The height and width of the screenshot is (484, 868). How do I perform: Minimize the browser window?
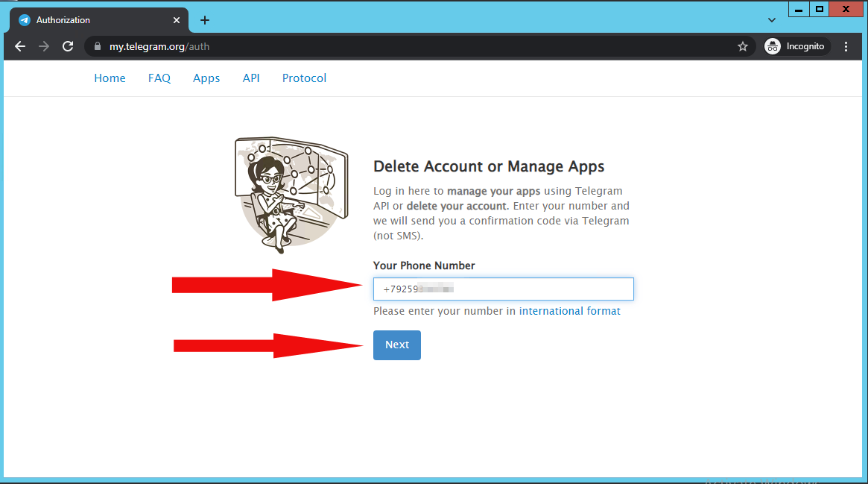pyautogui.click(x=798, y=10)
